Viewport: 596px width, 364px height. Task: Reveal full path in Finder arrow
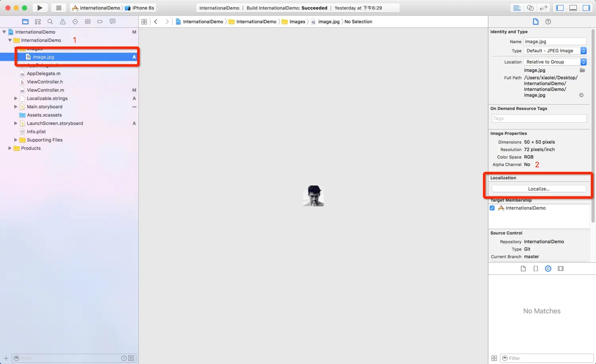(582, 95)
